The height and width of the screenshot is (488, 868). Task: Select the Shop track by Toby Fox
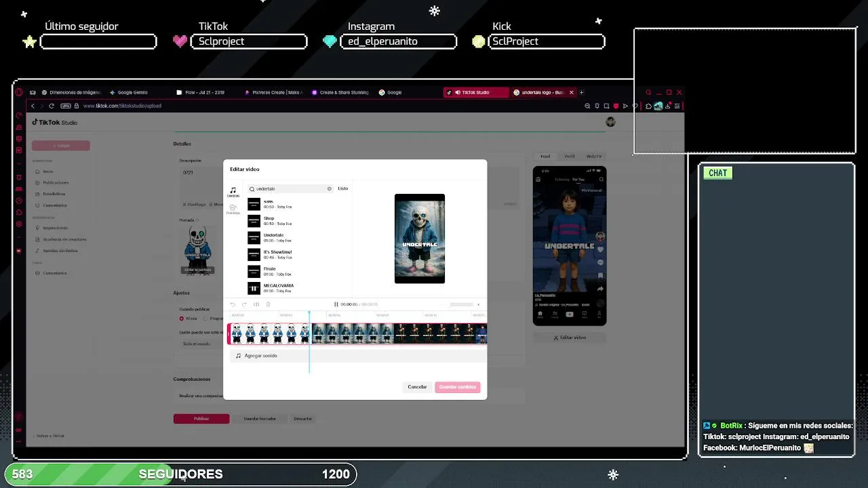298,221
